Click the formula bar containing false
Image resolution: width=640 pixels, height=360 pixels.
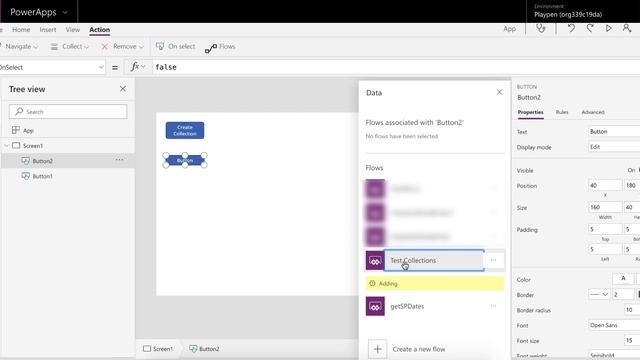point(396,67)
